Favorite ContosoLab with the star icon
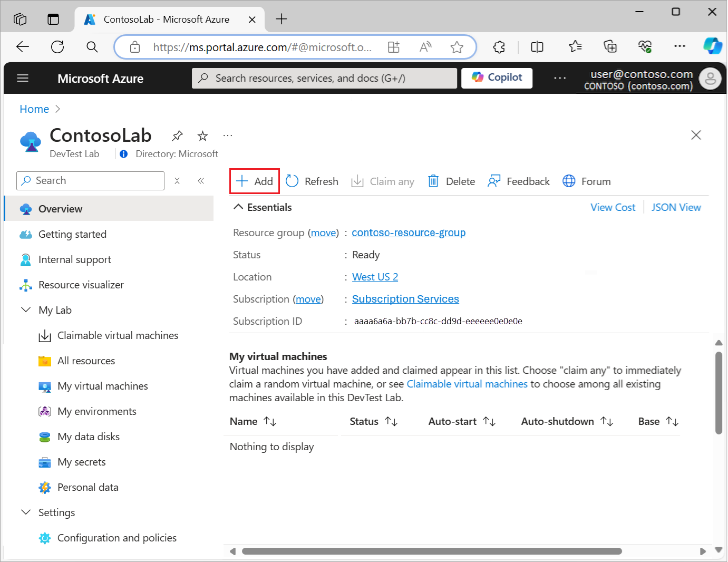The image size is (728, 562). (x=202, y=136)
